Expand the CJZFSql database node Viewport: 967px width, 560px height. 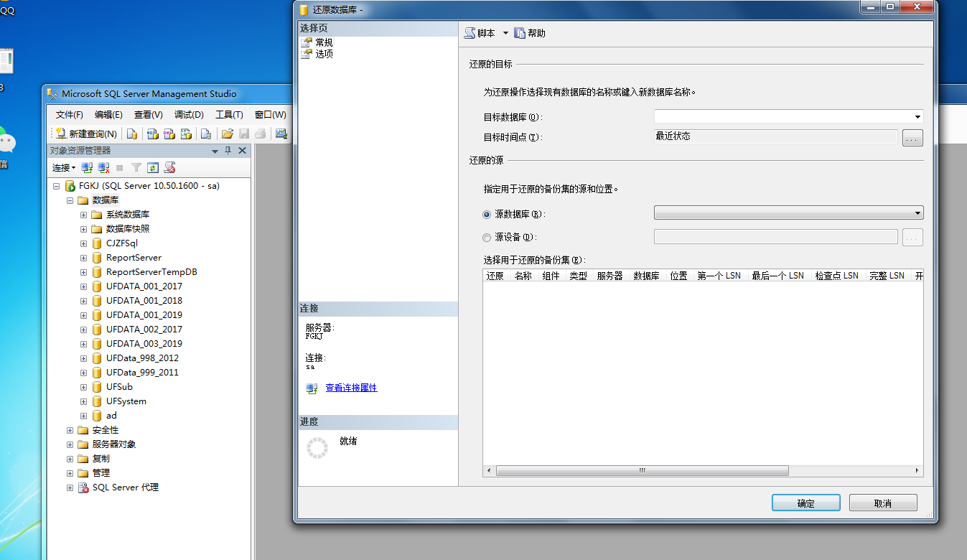point(84,243)
